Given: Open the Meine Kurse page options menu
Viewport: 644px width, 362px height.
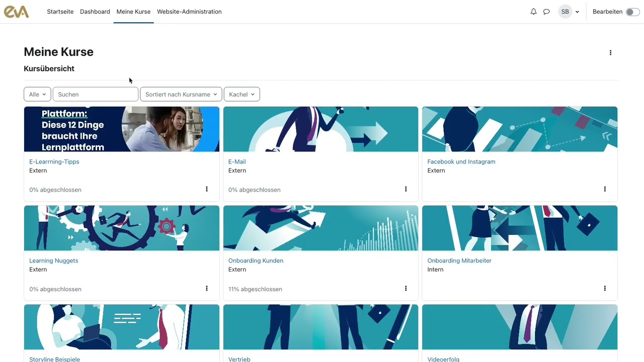Looking at the screenshot, I should tap(610, 52).
